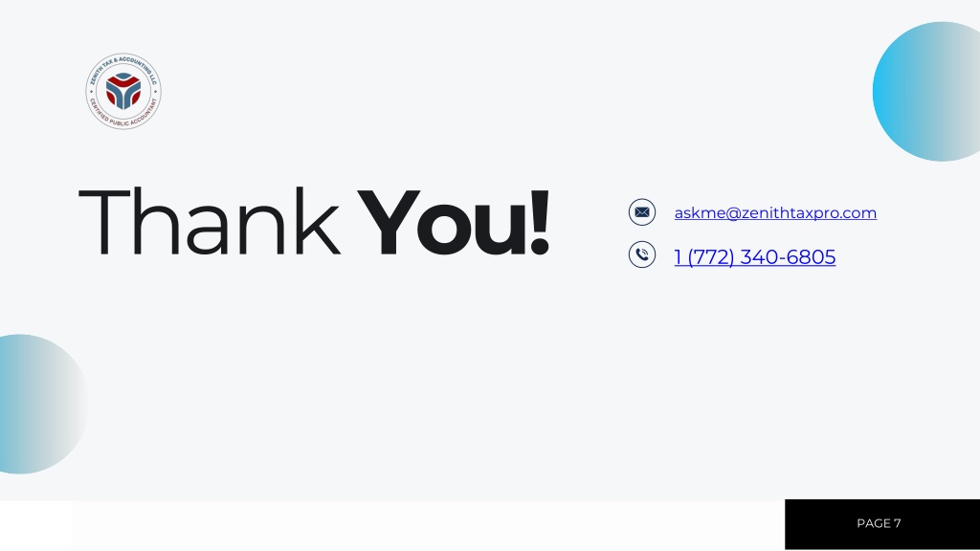Select the word "Thank" in the heading
980x551 pixels.
coord(210,222)
